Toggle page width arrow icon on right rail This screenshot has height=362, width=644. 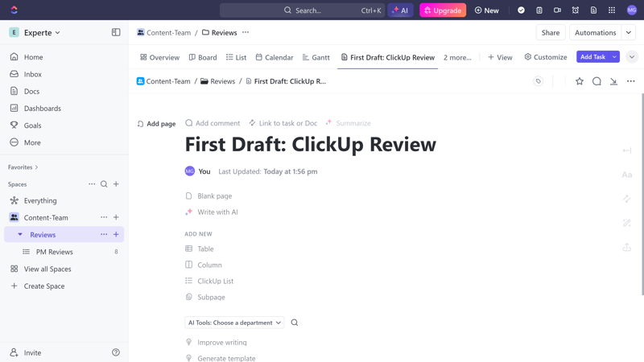pos(627,150)
